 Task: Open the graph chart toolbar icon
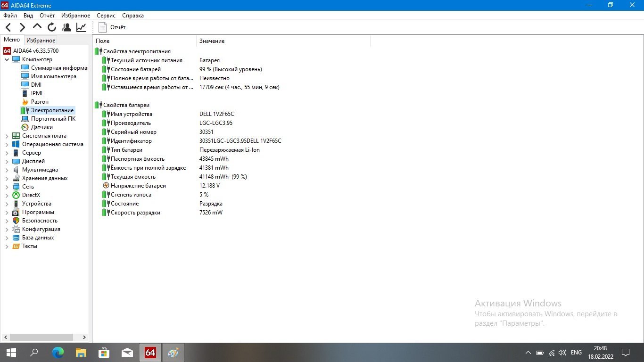[x=81, y=27]
